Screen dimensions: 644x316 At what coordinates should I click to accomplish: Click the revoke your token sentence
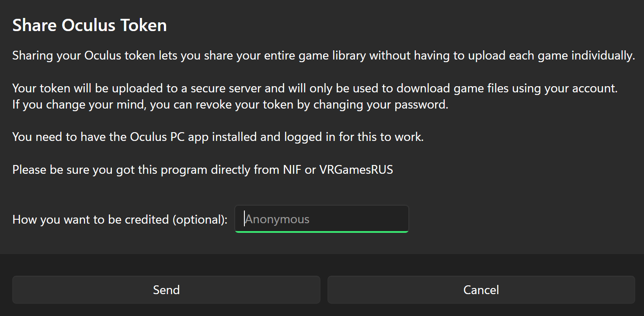(x=230, y=105)
